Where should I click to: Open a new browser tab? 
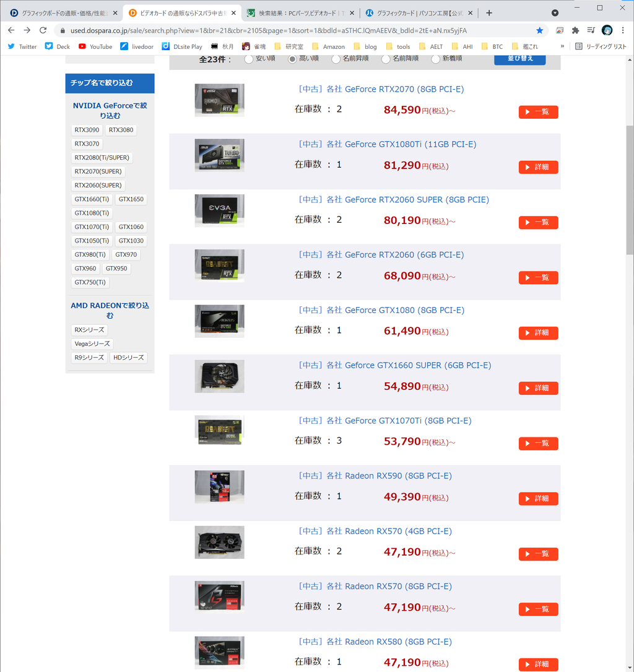489,13
